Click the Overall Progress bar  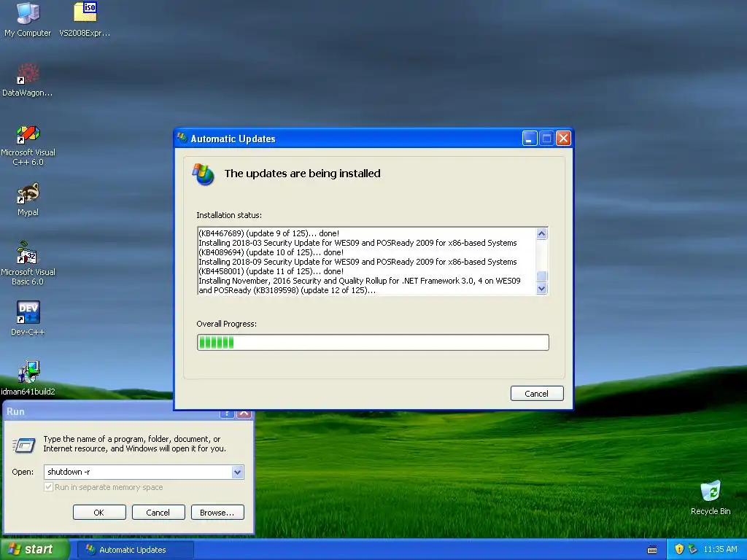(x=373, y=343)
